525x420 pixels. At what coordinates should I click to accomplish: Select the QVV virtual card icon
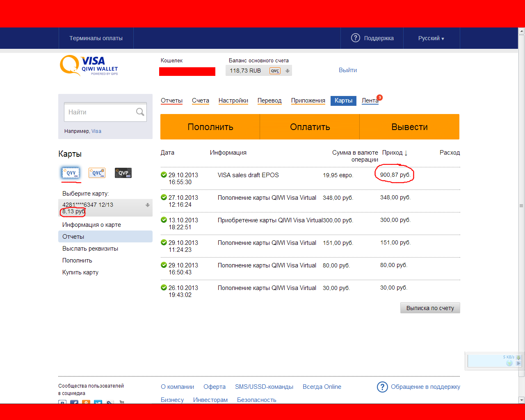pyautogui.click(x=71, y=173)
